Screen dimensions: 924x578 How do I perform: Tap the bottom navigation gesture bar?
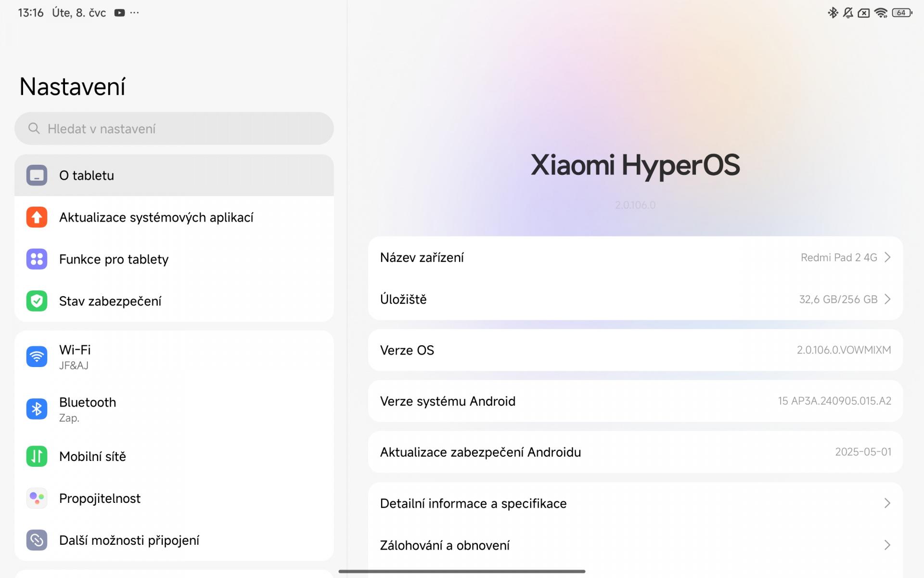[x=462, y=571]
